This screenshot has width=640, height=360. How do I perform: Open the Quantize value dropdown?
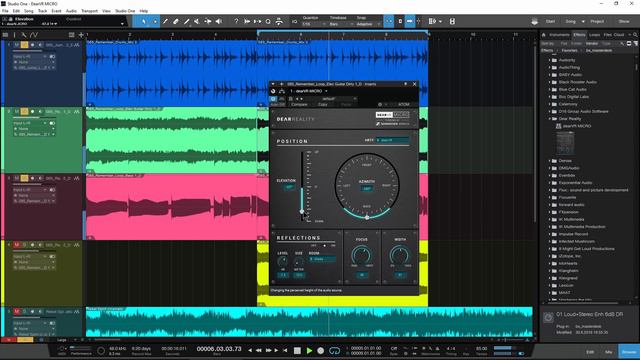[x=314, y=24]
